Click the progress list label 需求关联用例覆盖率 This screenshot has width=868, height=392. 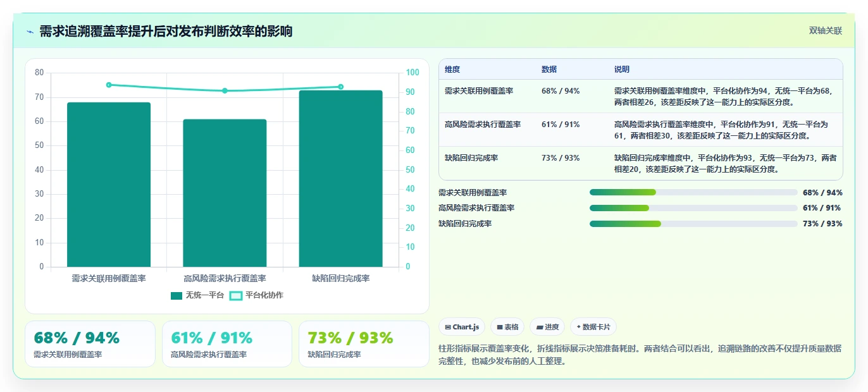point(473,192)
